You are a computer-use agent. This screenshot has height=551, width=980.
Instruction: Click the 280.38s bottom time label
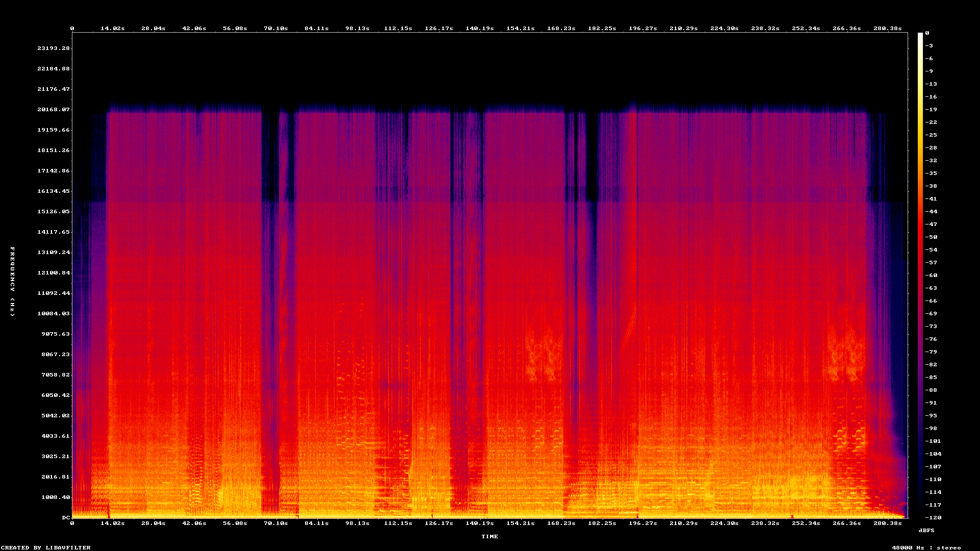point(887,523)
